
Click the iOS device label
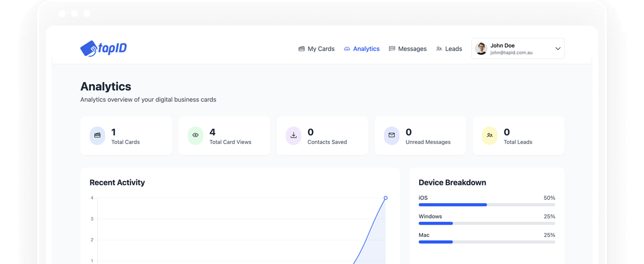coord(423,198)
